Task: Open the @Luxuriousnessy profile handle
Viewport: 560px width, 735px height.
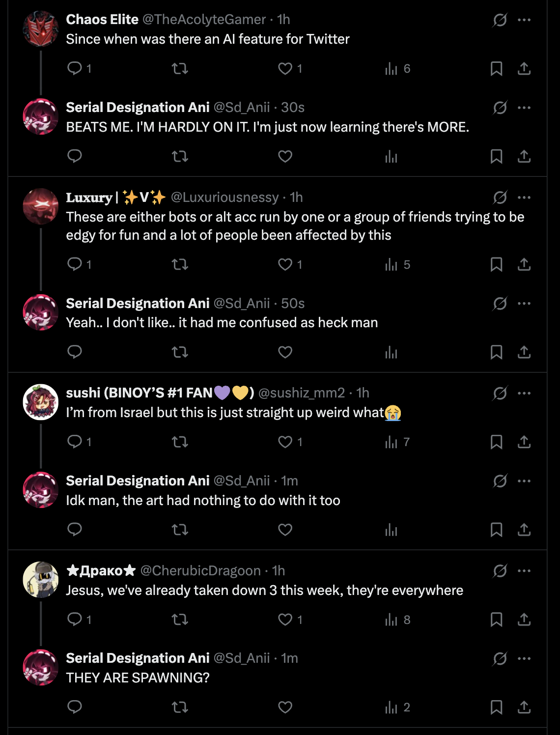Action: pos(224,198)
